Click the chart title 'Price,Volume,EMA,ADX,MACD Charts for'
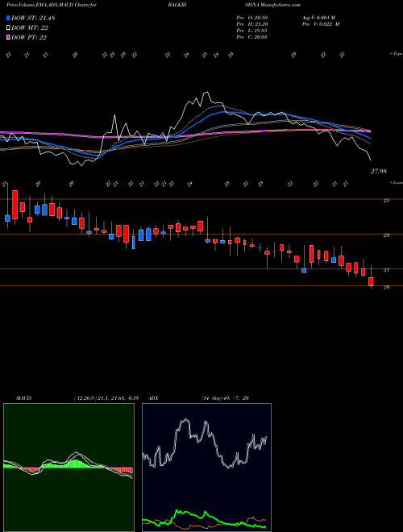Viewport: 403px width, 532px height. click(x=52, y=5)
